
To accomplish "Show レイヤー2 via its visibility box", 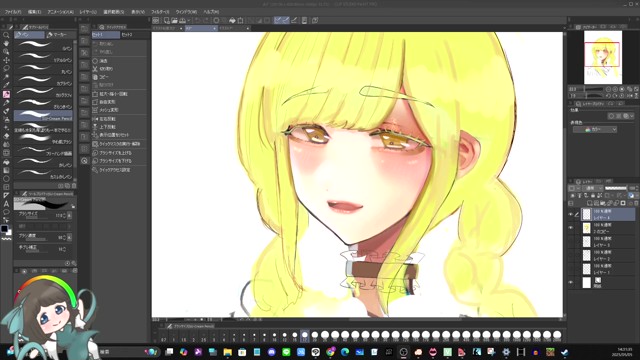I will (x=571, y=255).
